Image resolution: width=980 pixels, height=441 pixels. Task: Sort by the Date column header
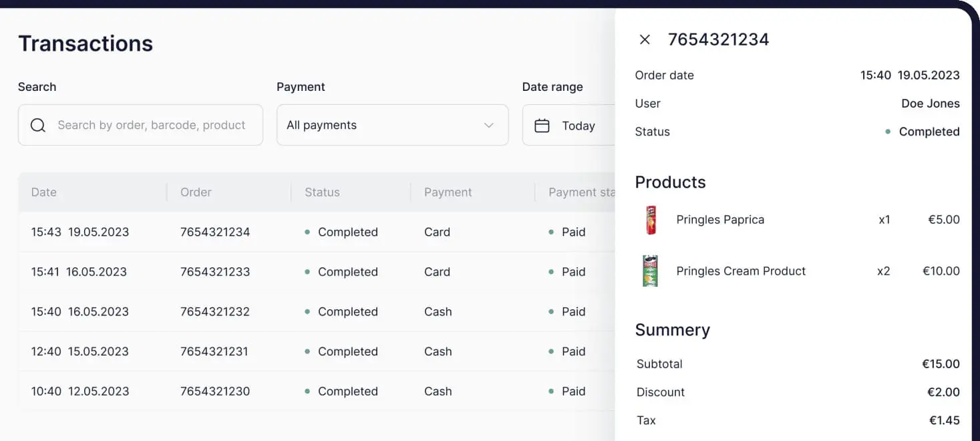tap(44, 192)
